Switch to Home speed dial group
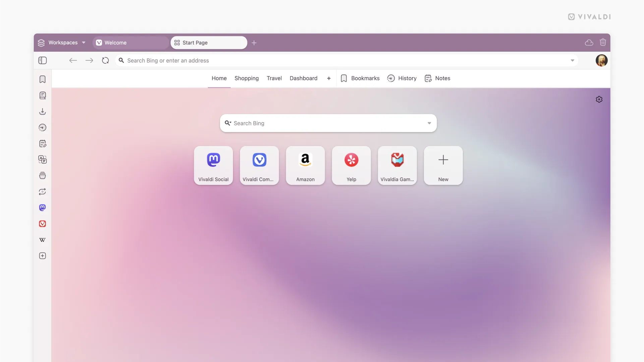The height and width of the screenshot is (362, 644). tap(219, 78)
